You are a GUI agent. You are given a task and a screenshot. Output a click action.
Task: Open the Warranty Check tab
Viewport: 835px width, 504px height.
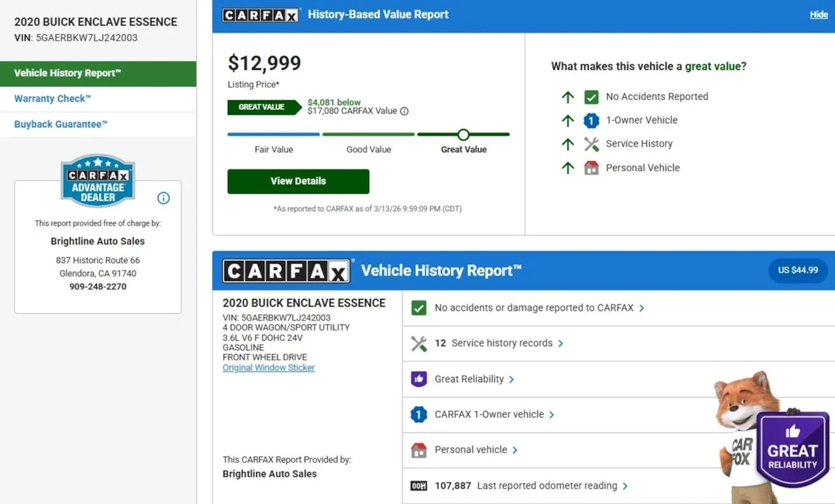coord(98,99)
